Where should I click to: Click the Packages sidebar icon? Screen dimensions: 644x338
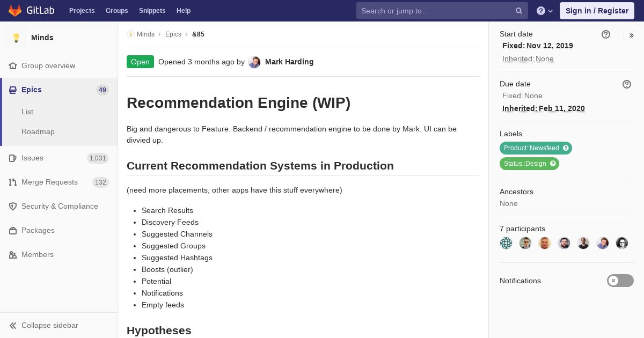tap(13, 230)
